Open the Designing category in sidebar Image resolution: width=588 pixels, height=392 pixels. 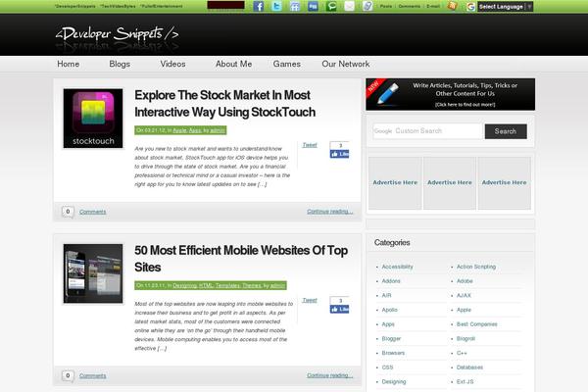(x=394, y=382)
